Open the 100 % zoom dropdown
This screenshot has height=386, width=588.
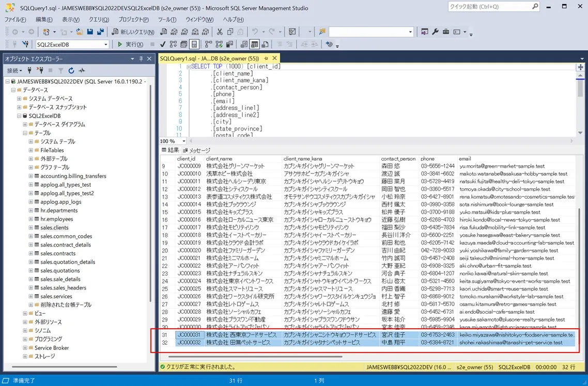point(184,141)
